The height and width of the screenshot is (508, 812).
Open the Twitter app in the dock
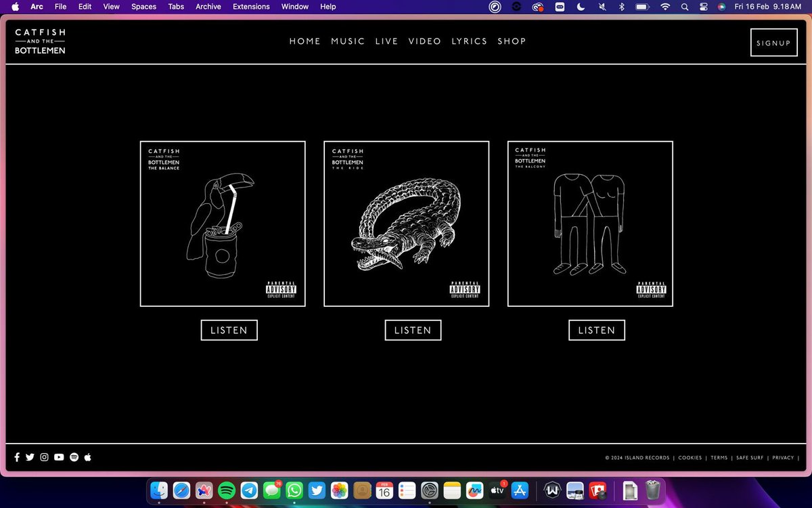pyautogui.click(x=317, y=490)
